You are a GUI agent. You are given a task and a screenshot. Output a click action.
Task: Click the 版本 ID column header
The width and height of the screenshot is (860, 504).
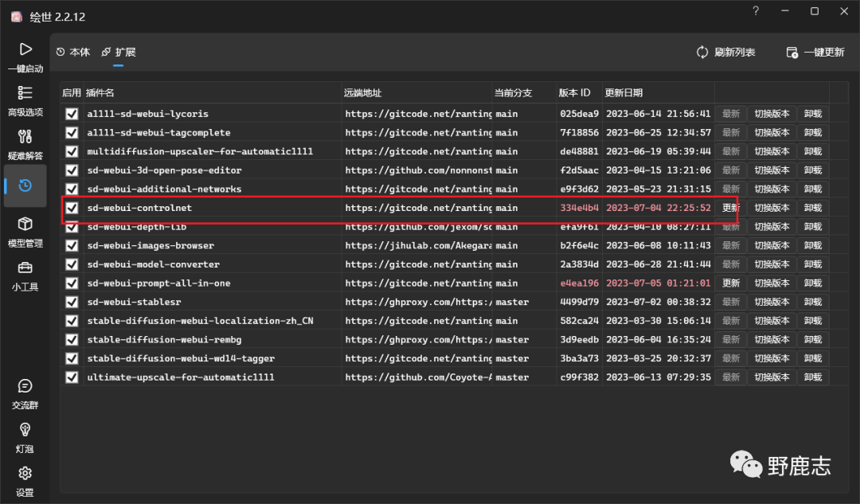pyautogui.click(x=579, y=92)
